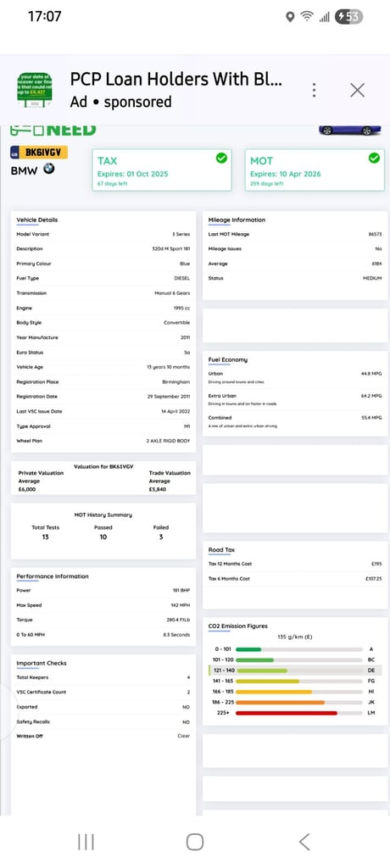Tap the Android back arrow

pos(304,842)
